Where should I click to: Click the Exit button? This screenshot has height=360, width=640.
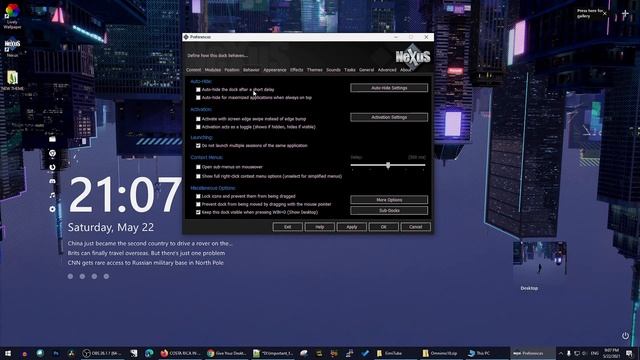point(288,227)
